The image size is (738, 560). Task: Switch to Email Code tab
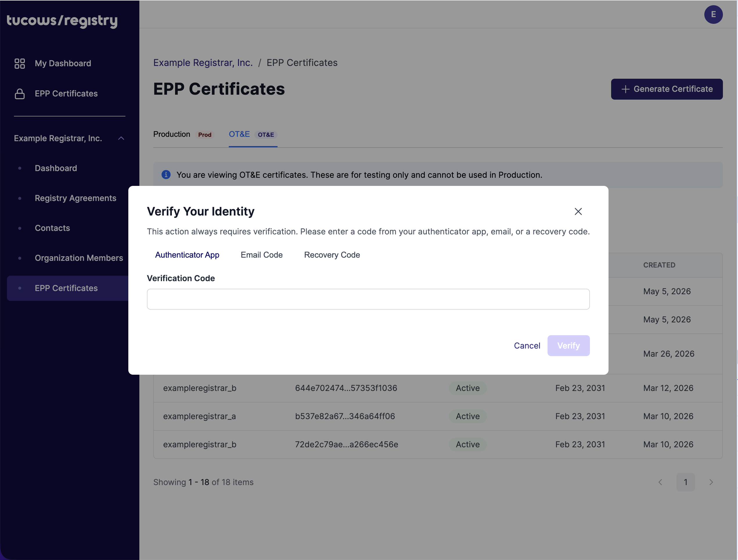point(262,255)
